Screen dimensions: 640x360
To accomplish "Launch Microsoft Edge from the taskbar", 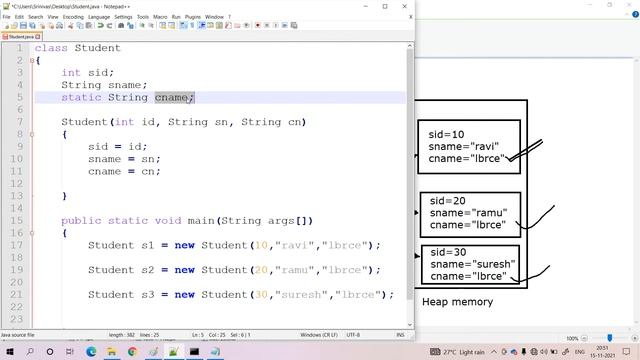I will tap(91, 351).
